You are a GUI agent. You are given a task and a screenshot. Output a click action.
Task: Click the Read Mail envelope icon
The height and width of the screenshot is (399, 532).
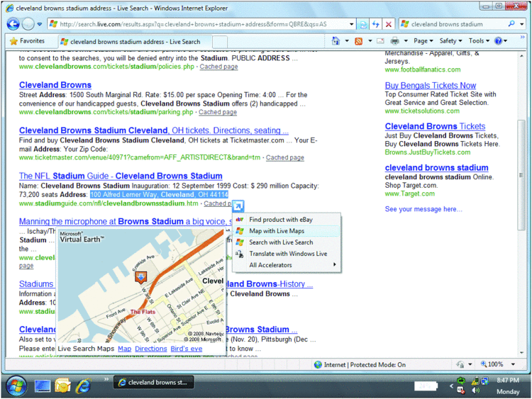pos(381,41)
